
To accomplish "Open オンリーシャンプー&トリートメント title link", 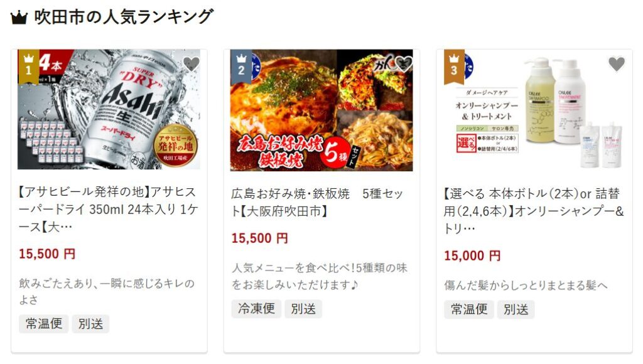I will [534, 211].
